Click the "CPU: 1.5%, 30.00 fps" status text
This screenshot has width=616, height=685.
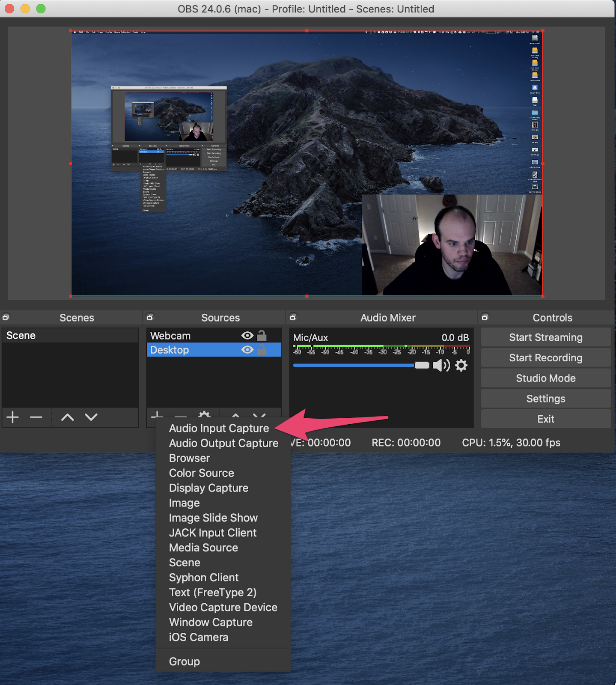pos(511,443)
